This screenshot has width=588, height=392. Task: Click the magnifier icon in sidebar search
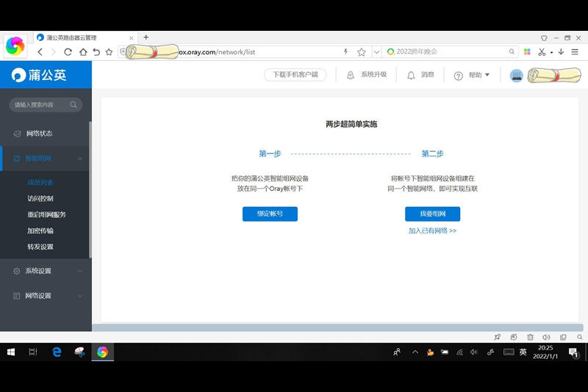[x=73, y=104]
